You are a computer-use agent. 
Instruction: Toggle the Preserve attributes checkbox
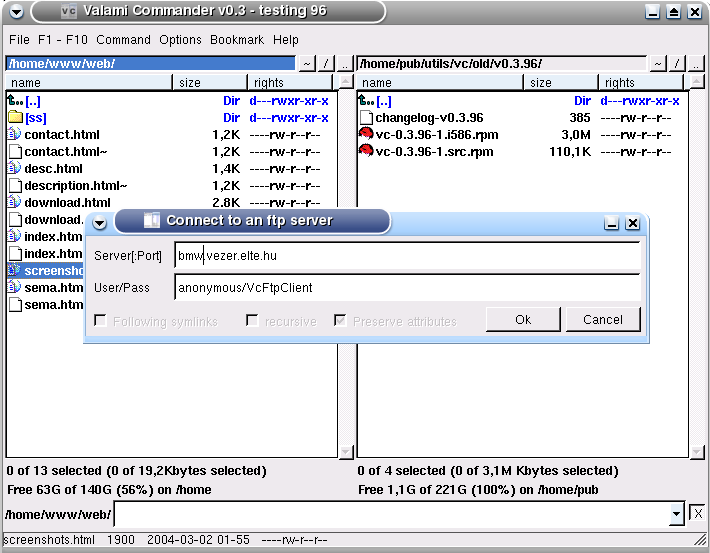[340, 321]
